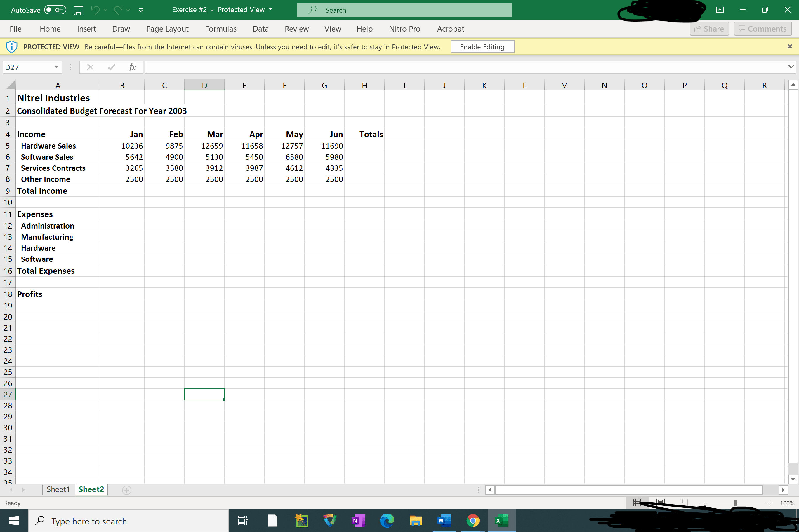Toggle the AutoSave switch
This screenshot has width=799, height=532.
coord(55,10)
